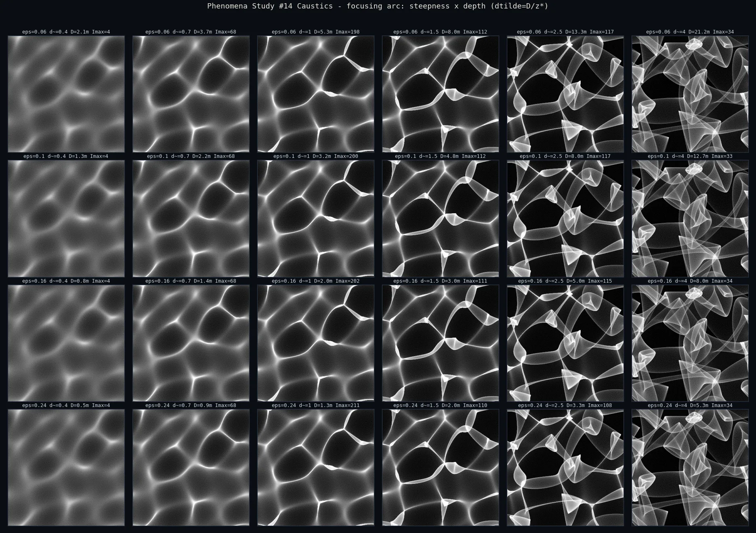Select the caustic image eps=0.16 D=3.0m

pos(441,343)
